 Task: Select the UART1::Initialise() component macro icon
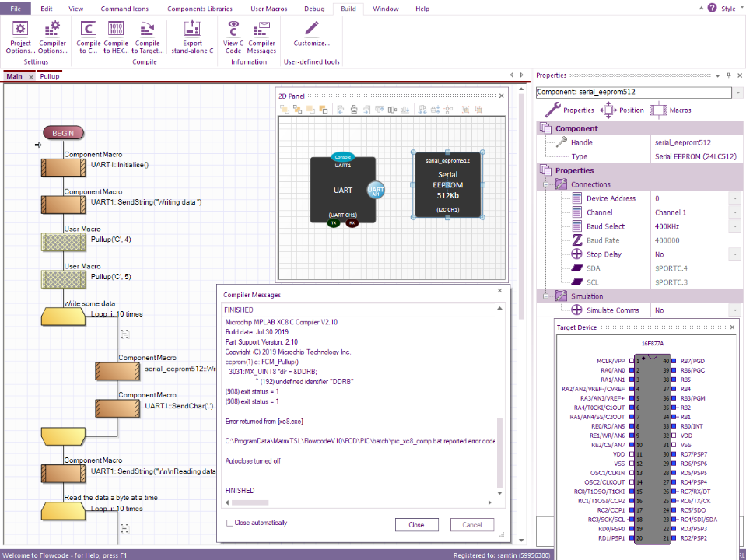(63, 167)
